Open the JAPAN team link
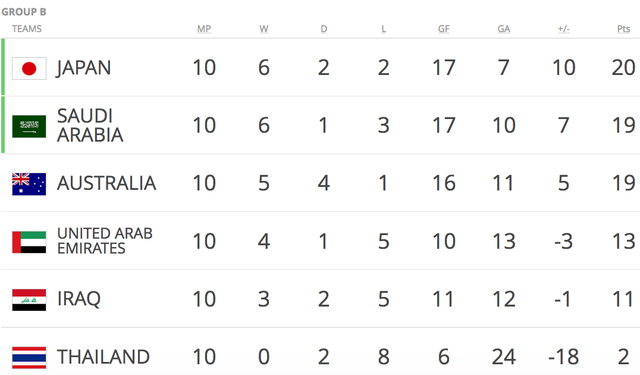Image resolution: width=640 pixels, height=375 pixels. 83,68
